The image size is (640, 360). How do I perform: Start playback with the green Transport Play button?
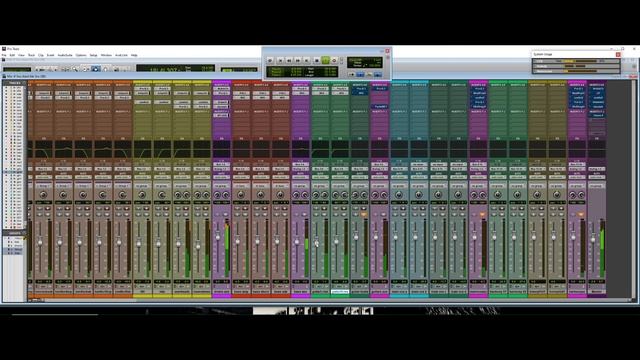pos(325,60)
